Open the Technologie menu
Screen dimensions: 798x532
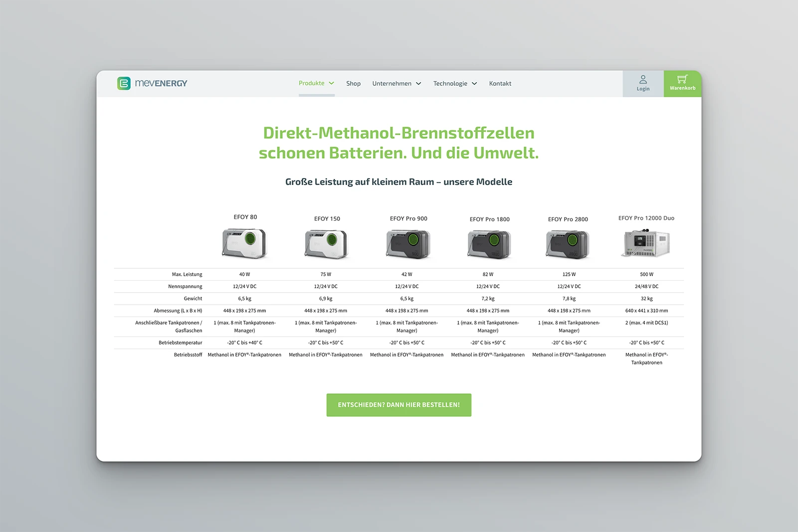450,84
